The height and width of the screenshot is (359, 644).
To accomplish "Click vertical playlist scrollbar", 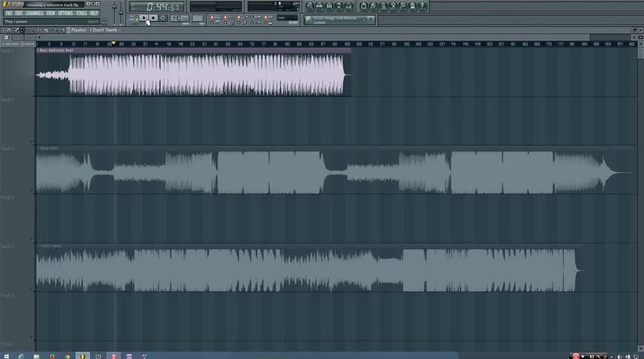I will [x=640, y=53].
